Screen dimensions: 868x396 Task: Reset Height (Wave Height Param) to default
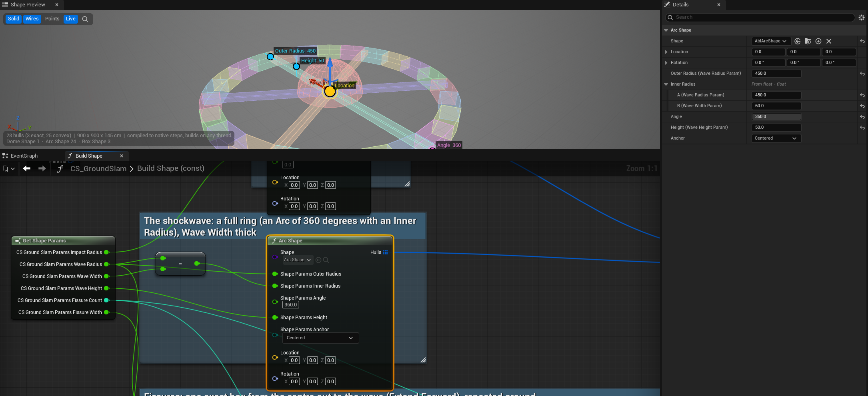coord(862,128)
